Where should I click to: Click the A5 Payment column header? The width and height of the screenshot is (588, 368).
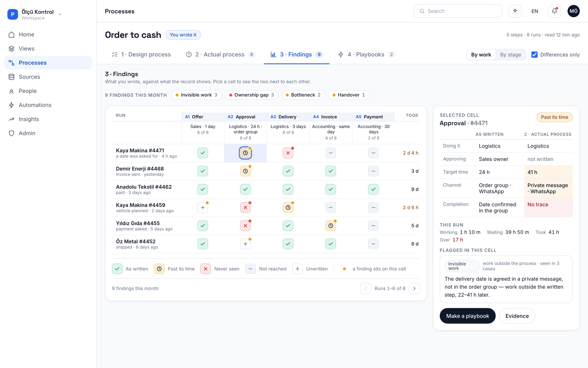373,117
